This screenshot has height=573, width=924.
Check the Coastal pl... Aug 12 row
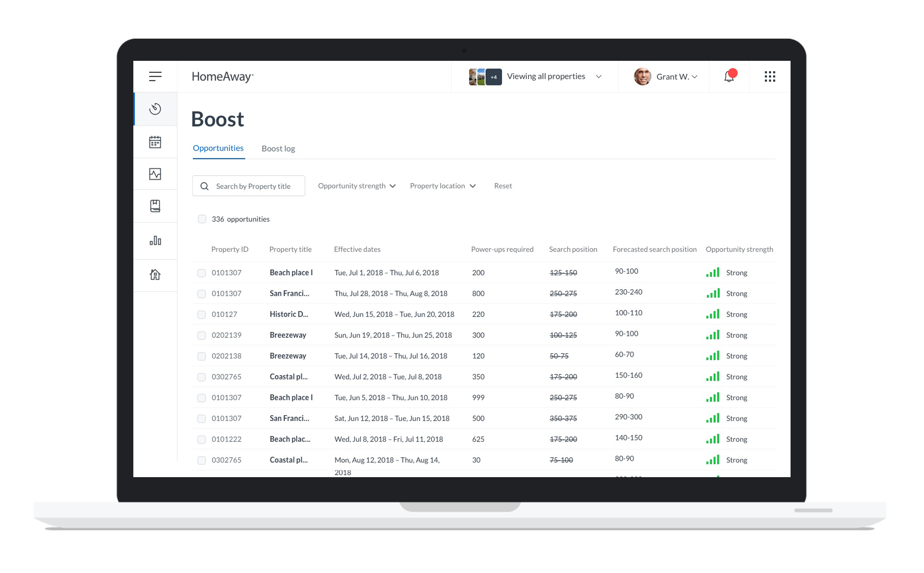point(202,460)
